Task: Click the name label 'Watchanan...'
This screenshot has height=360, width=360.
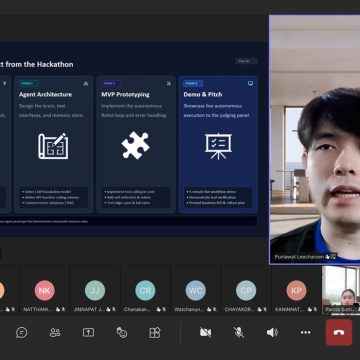Action: 189,309
